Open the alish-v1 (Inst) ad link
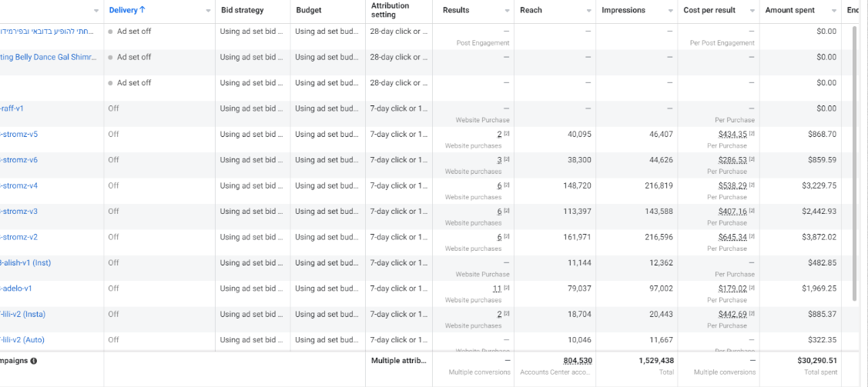Viewport: 868px width, 387px height. point(25,262)
